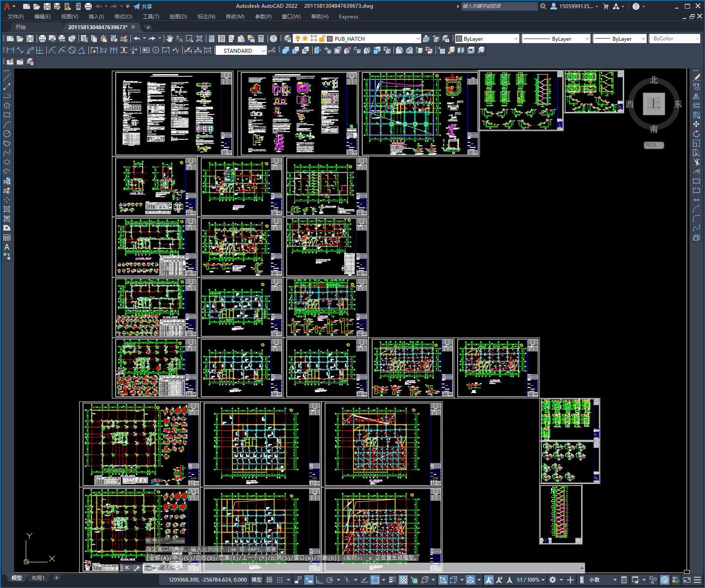Click the Zoom Window icon
This screenshot has height=588, width=705.
189,39
